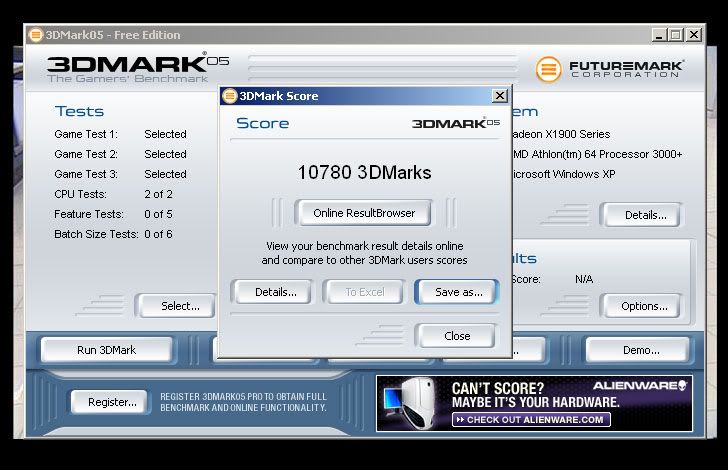Dismiss the 3DMark Score dialog via X
This screenshot has width=728, height=470.
[x=500, y=96]
